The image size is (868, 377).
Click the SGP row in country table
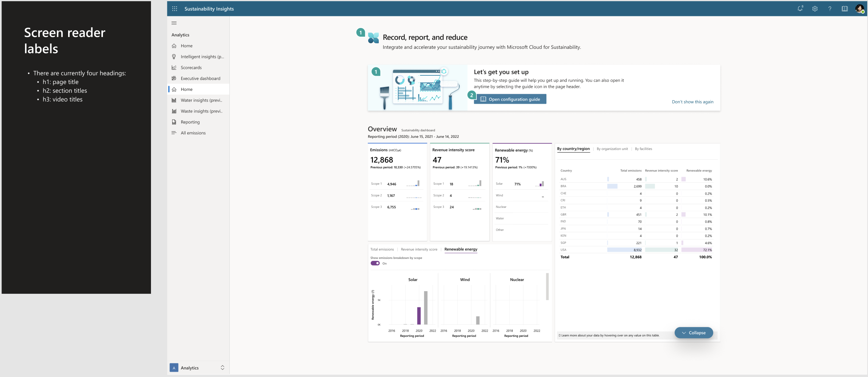pyautogui.click(x=636, y=243)
